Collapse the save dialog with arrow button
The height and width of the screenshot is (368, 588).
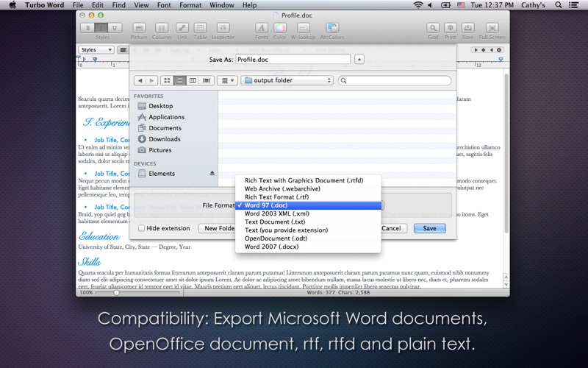coord(359,60)
